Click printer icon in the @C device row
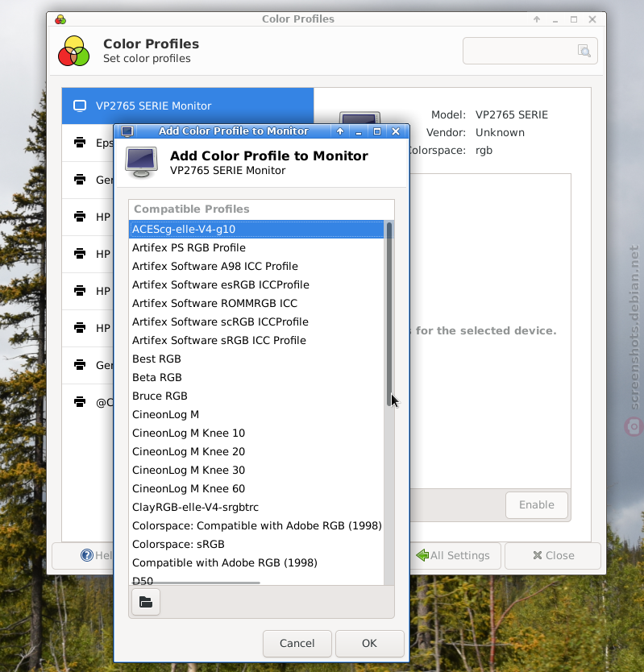 point(80,402)
